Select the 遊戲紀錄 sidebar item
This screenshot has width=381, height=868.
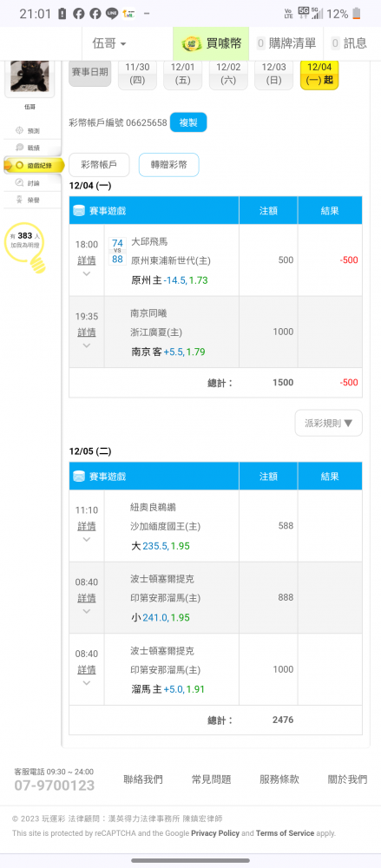[34, 165]
